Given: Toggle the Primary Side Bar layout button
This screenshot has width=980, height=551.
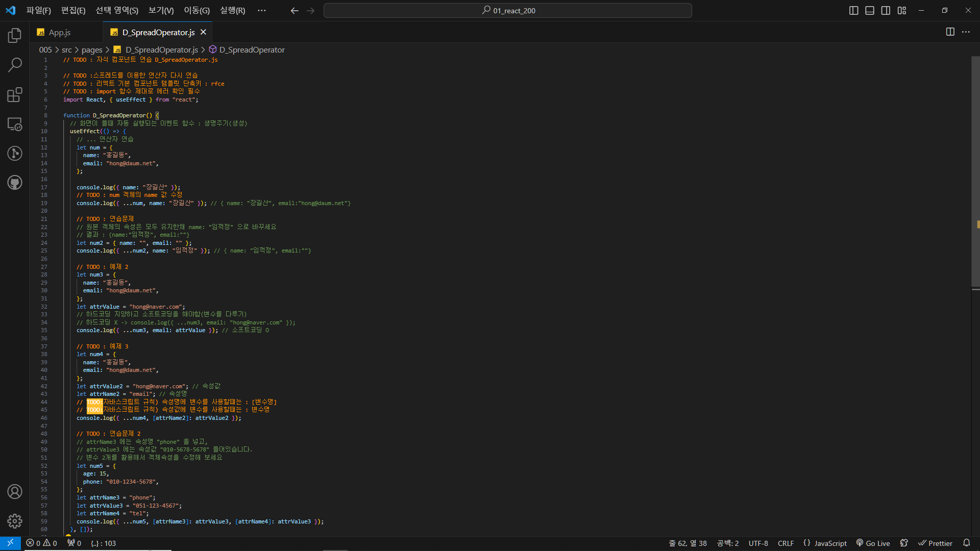Looking at the screenshot, I should click(853, 11).
